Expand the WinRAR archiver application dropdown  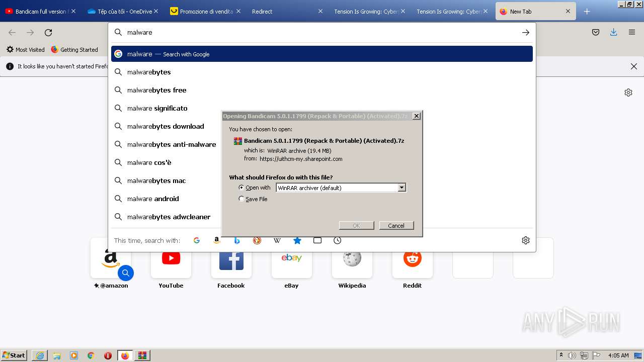[x=401, y=188]
